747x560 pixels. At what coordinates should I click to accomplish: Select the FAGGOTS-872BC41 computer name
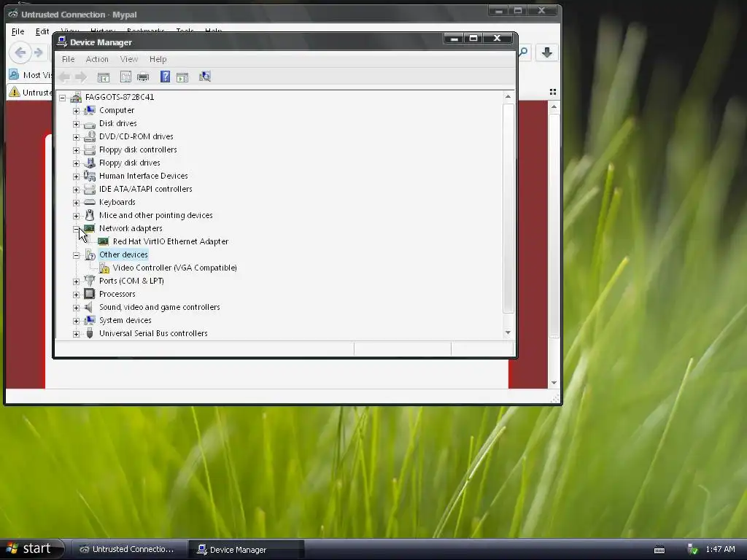120,97
